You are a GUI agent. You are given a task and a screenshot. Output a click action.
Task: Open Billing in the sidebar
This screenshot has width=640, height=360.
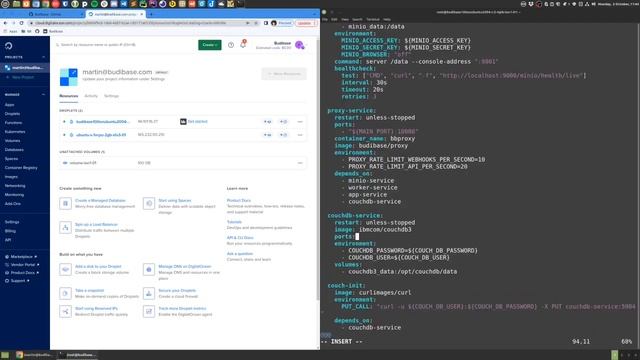10,231
